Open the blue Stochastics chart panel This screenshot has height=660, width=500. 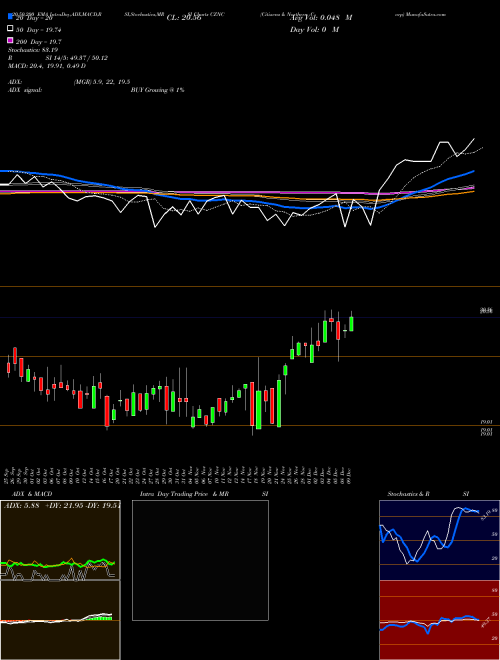click(439, 540)
